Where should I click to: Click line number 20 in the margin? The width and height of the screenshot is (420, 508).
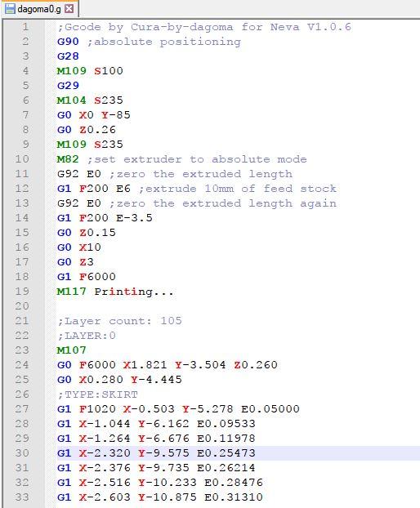[x=22, y=305]
